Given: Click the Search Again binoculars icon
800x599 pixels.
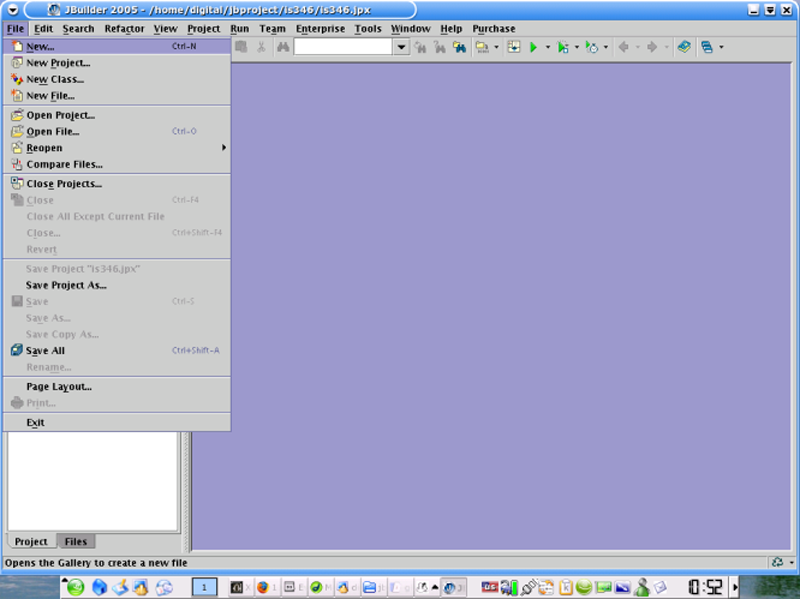Looking at the screenshot, I should tap(420, 47).
